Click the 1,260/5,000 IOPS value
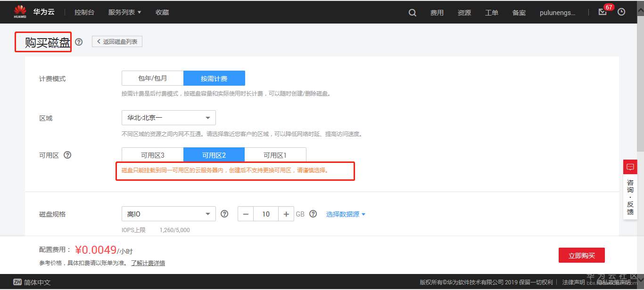 175,230
